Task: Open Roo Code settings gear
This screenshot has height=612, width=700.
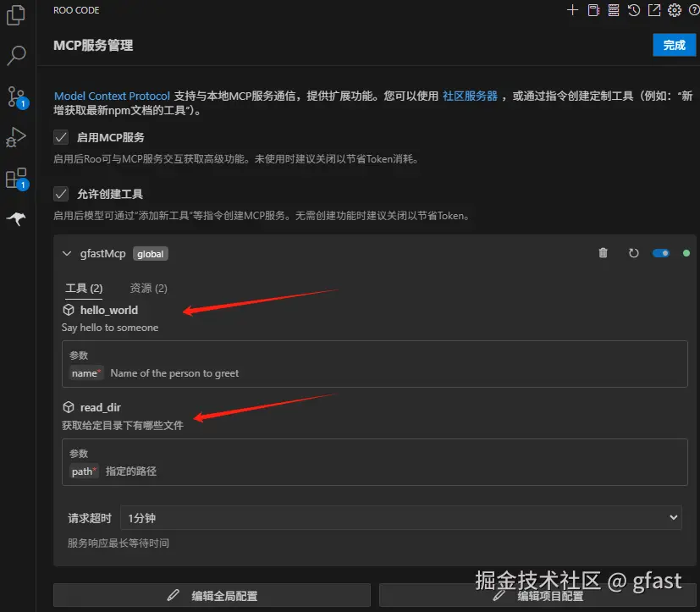Action: tap(675, 10)
